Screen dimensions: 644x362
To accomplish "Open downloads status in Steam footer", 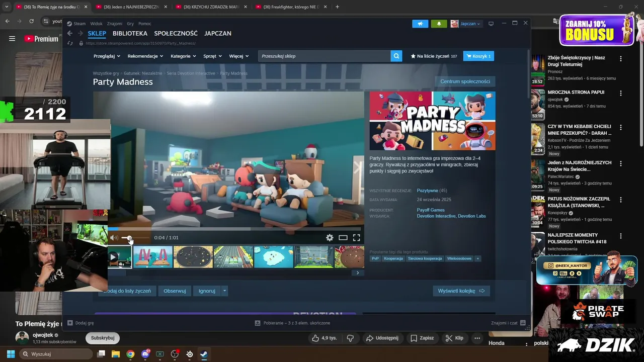I will click(x=292, y=323).
